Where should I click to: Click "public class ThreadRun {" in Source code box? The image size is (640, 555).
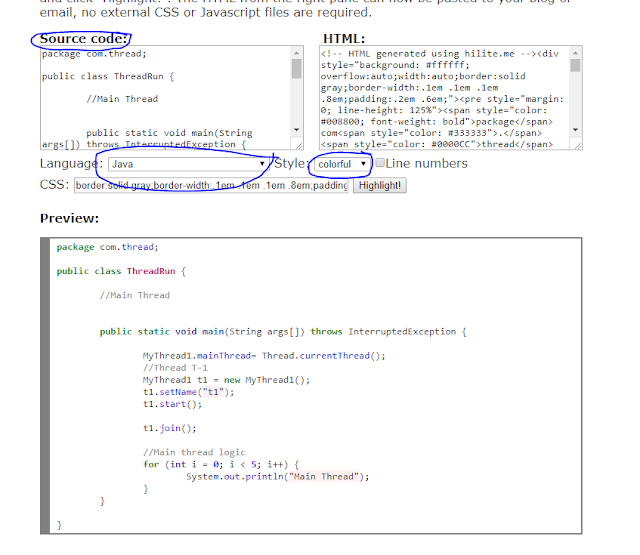108,76
